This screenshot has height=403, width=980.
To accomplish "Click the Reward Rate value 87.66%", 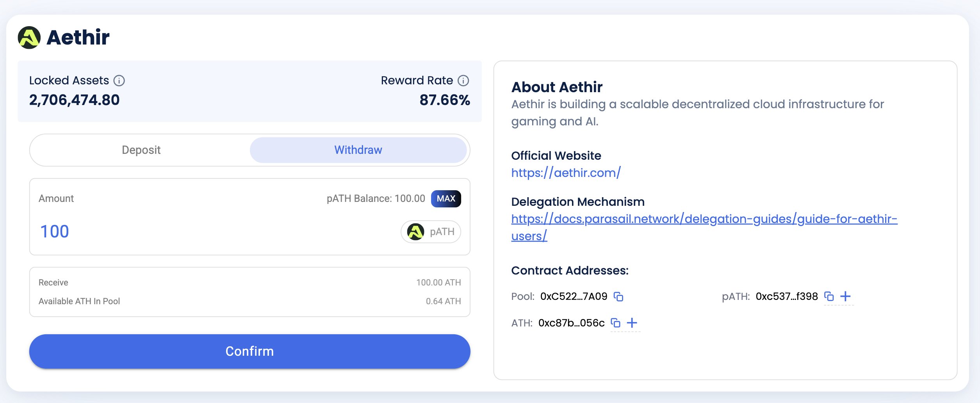I will point(445,100).
